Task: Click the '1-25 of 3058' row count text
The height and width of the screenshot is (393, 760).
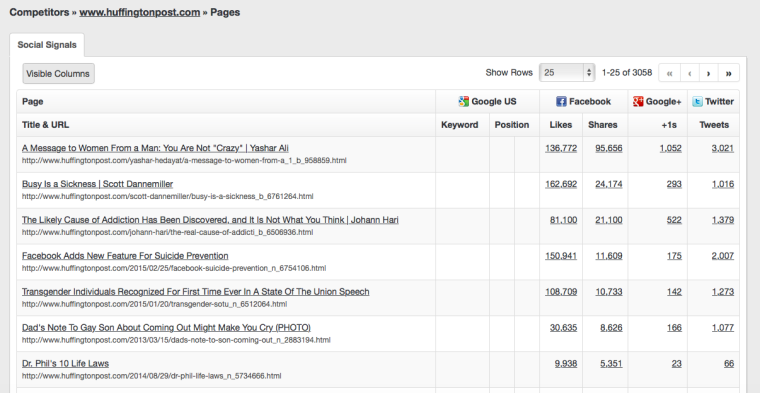Action: click(627, 73)
